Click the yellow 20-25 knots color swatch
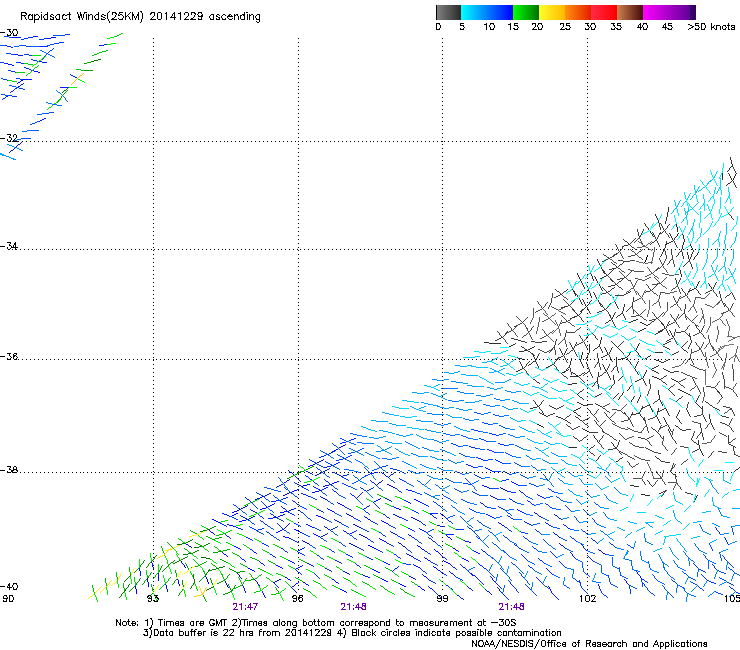 pyautogui.click(x=552, y=12)
